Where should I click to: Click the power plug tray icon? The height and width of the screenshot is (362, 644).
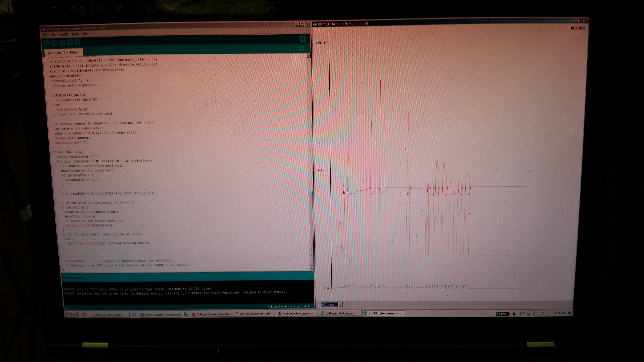point(515,314)
